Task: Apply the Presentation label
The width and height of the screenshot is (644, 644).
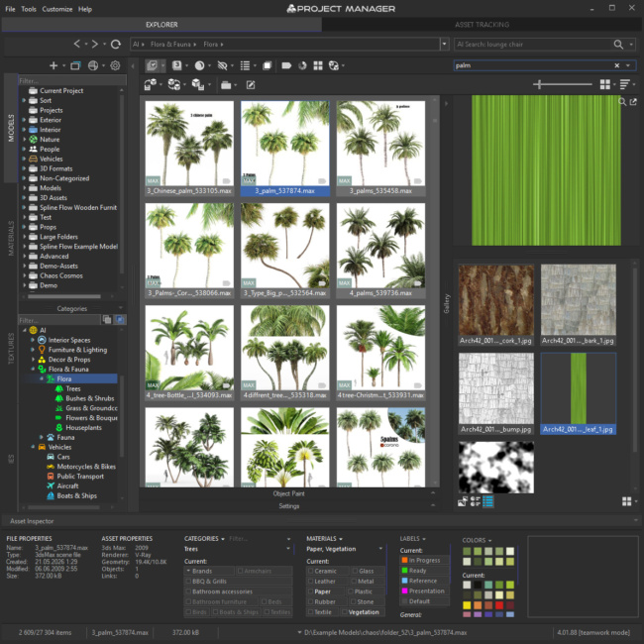Action: (x=424, y=591)
